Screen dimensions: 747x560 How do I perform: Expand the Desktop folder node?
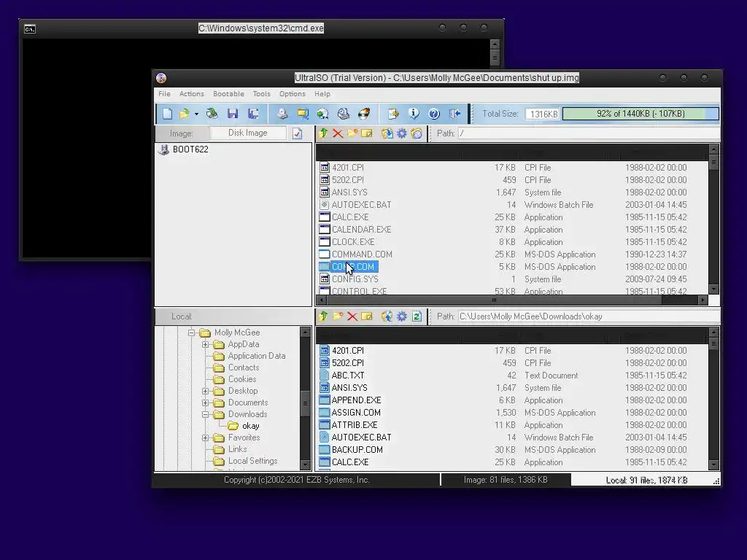click(205, 391)
